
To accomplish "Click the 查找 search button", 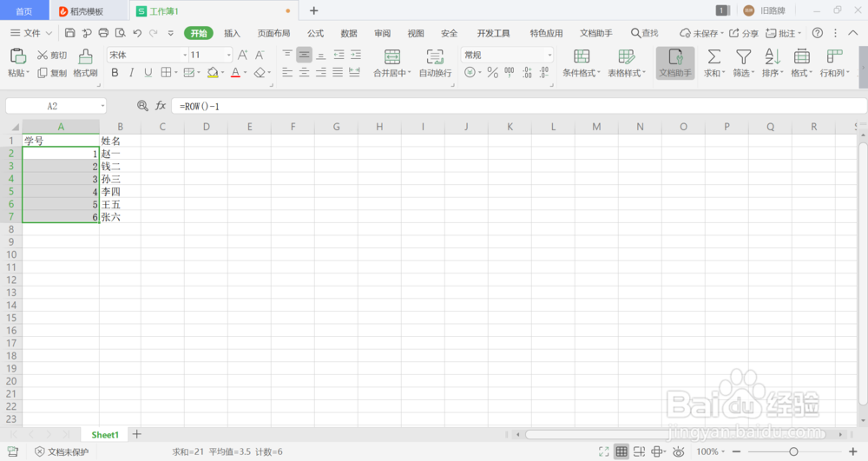I will [645, 33].
